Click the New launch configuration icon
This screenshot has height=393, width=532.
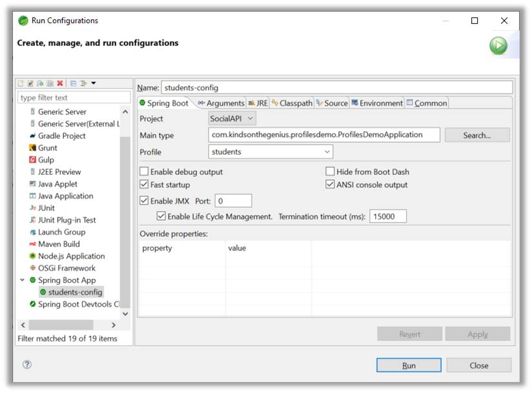pos(21,83)
